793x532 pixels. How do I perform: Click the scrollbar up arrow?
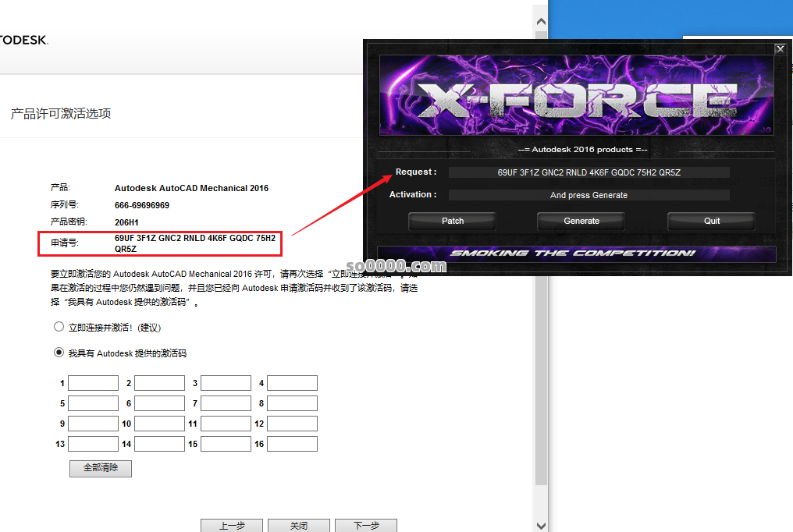(x=541, y=14)
